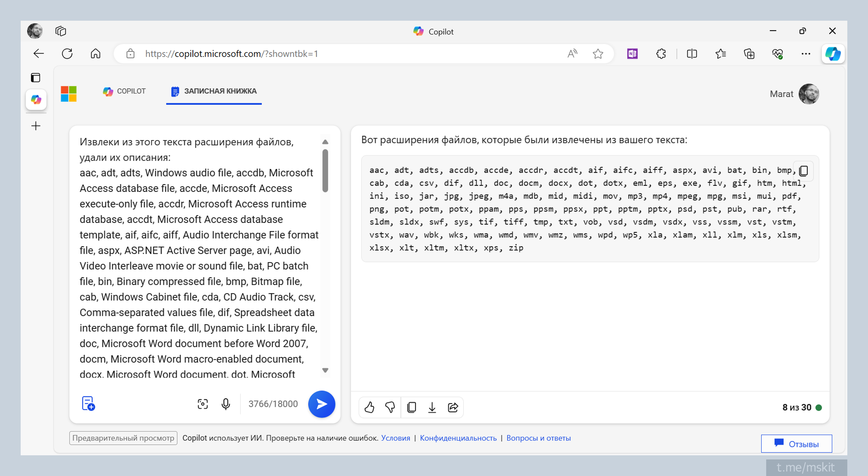Refresh the Copilot page

(x=67, y=53)
